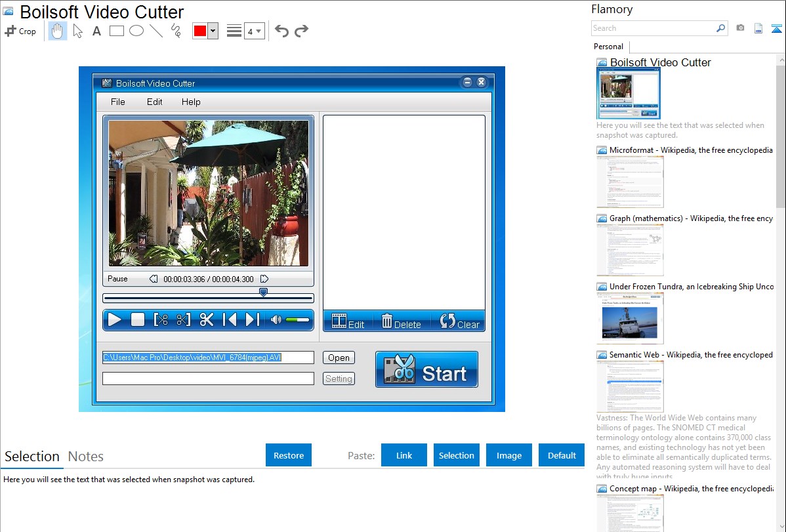
Task: Click the camera snapshot icon
Action: tap(740, 28)
